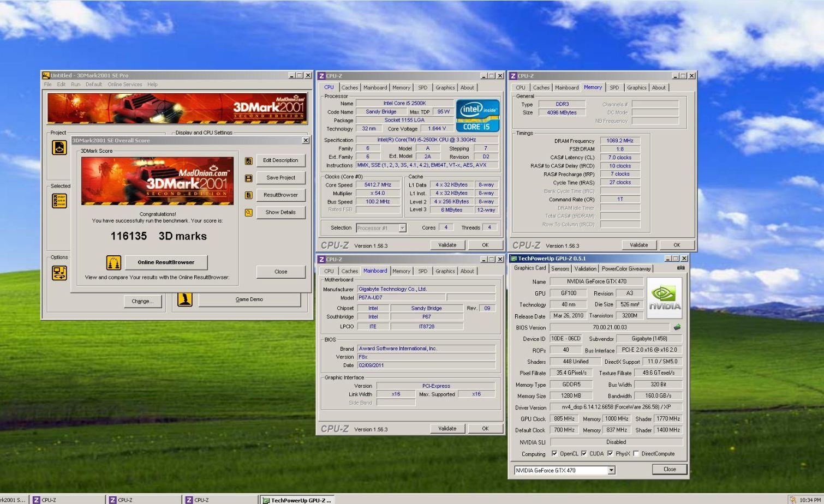
Task: Click the 3DMark2001 taskbar button
Action: point(13,500)
